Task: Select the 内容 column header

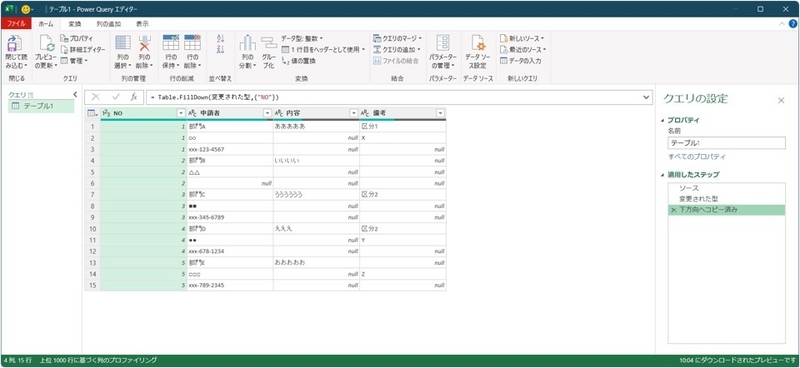Action: tap(316, 113)
